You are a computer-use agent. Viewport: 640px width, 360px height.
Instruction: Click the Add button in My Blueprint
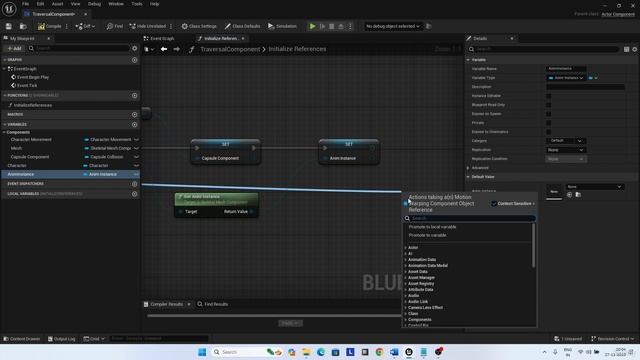click(x=14, y=48)
